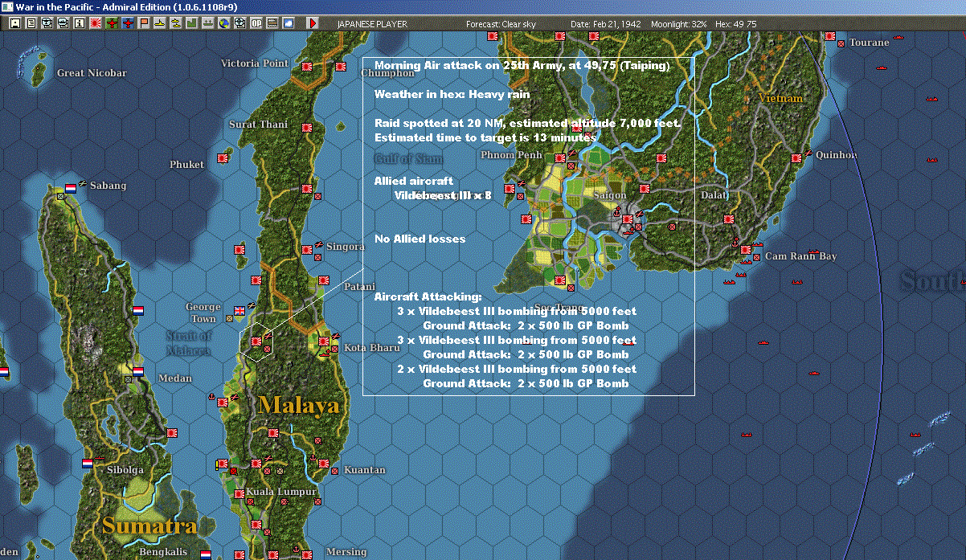Select Dutch flag base at Sibolga
Screen dimensions: 966x560
[x=87, y=464]
